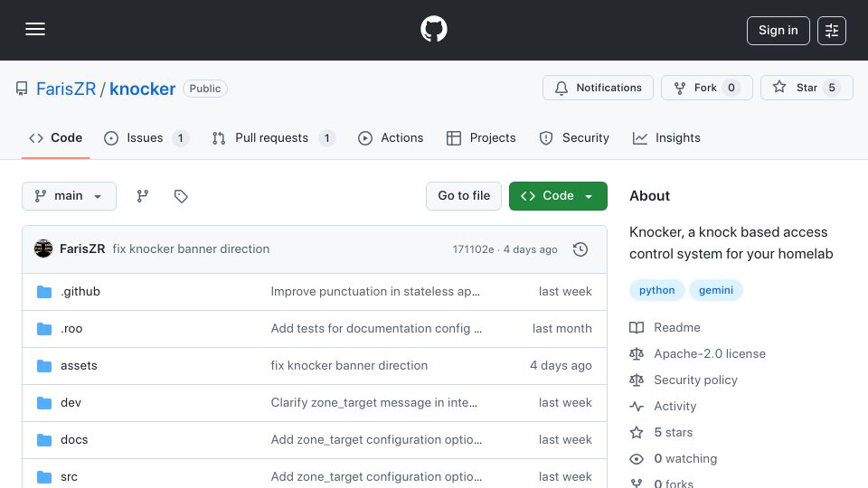868x488 pixels.
Task: Open appearance settings icon next to Sign in
Action: (832, 31)
